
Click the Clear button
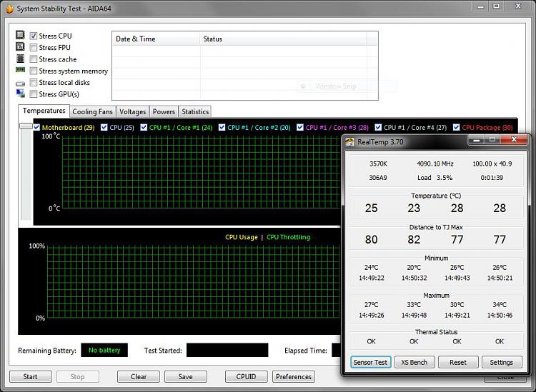pyautogui.click(x=139, y=376)
